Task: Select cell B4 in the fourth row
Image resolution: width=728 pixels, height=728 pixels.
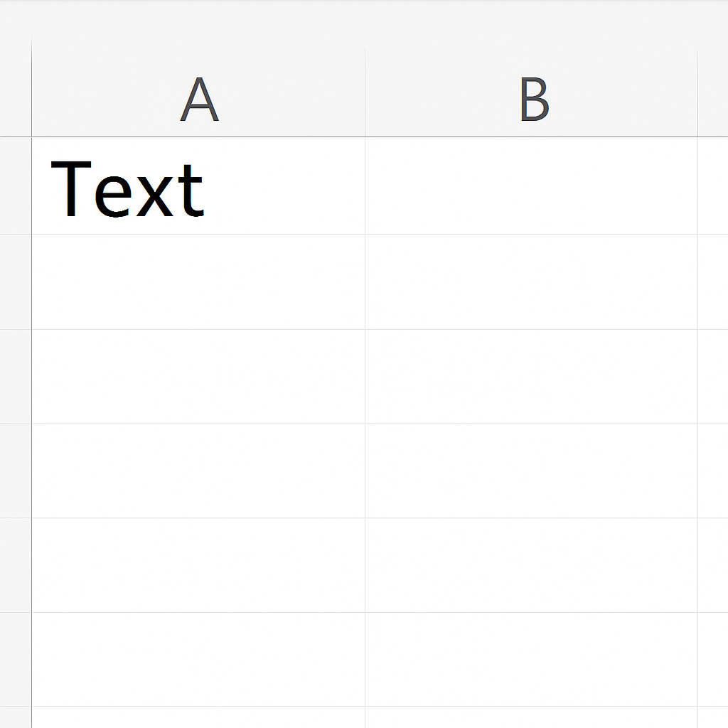Action: [532, 471]
